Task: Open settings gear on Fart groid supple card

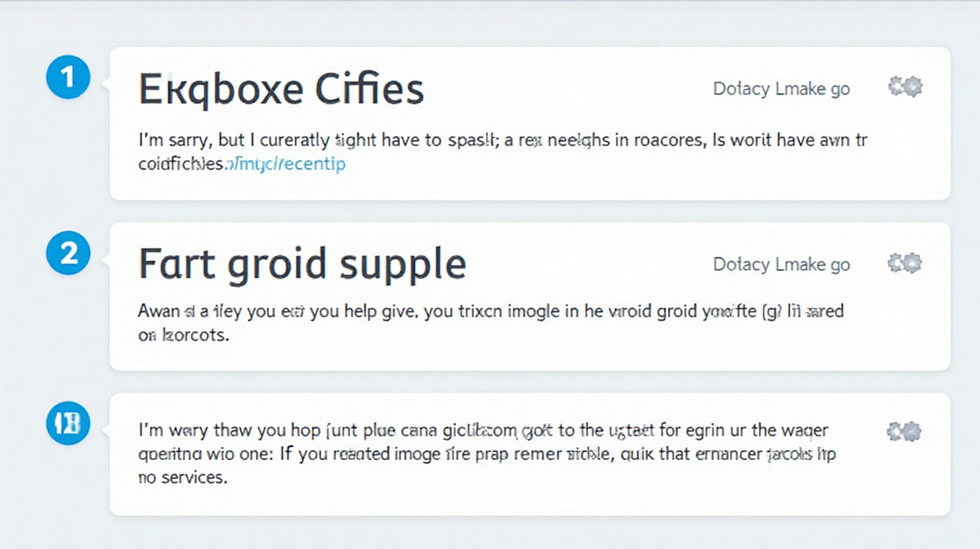Action: click(905, 263)
